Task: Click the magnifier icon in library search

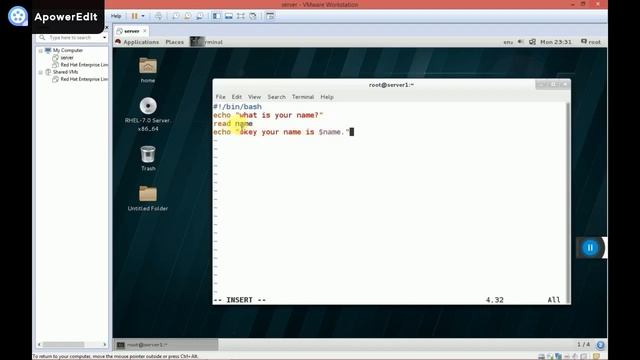Action: [x=42, y=38]
